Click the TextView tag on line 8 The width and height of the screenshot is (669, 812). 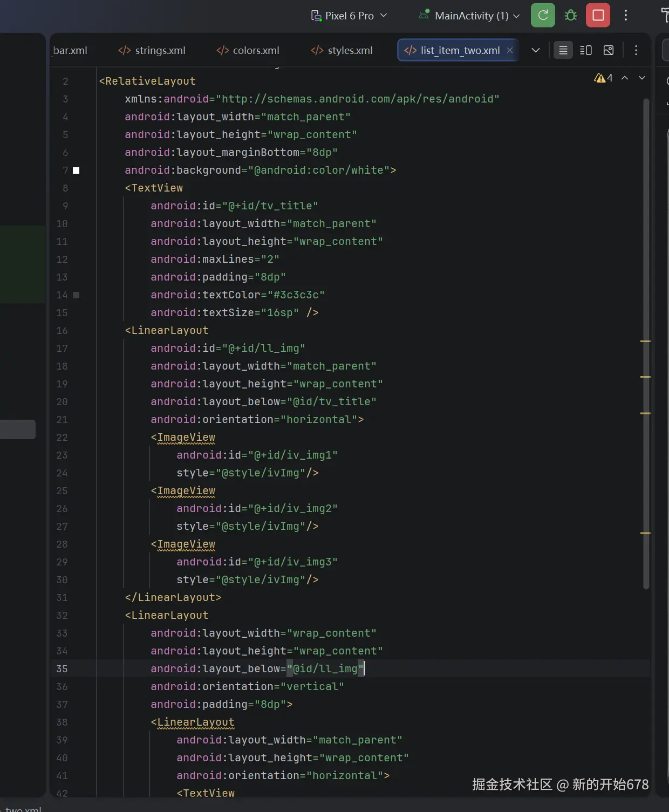pos(154,188)
